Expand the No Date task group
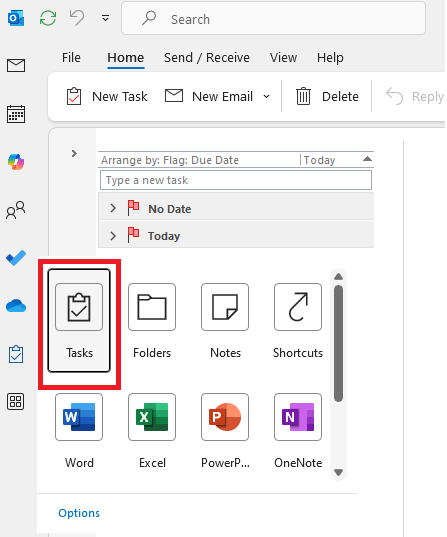The height and width of the screenshot is (537, 447). coord(113,208)
